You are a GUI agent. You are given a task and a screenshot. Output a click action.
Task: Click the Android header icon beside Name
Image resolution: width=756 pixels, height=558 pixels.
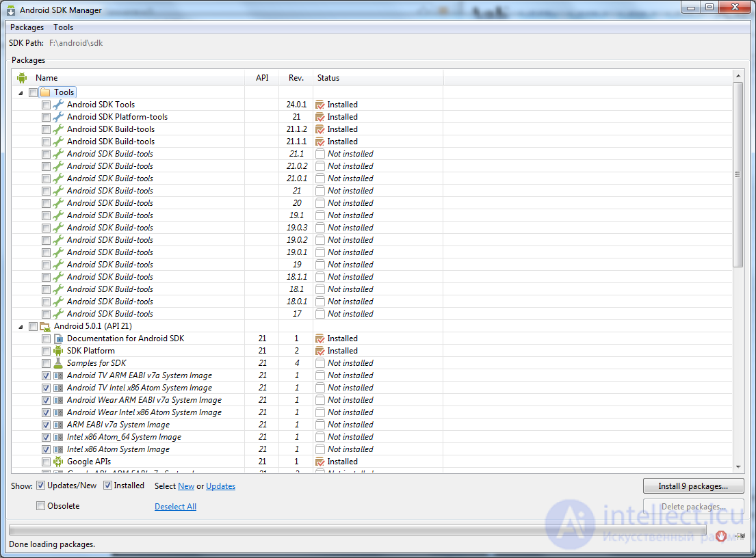click(22, 77)
